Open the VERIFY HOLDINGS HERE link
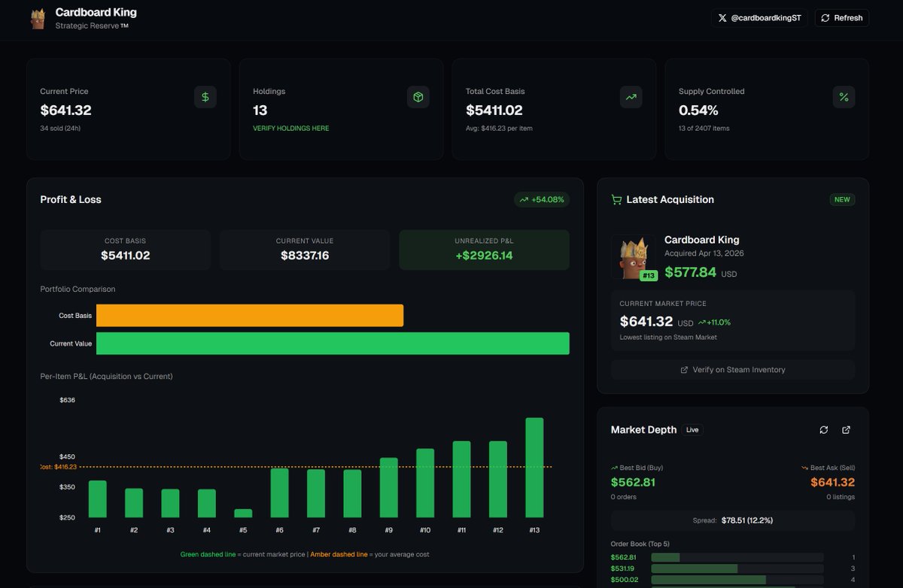 click(290, 129)
